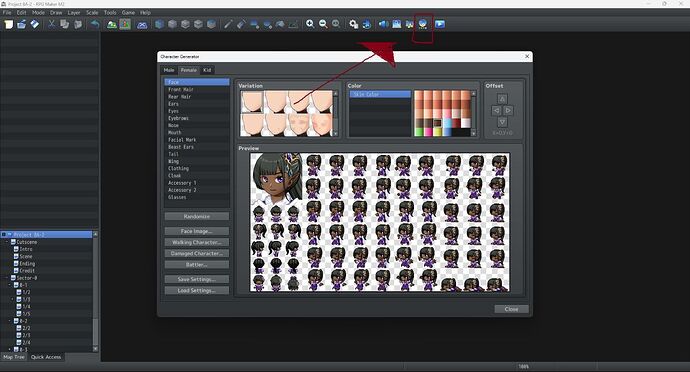The width and height of the screenshot is (690, 372).
Task: Select the Pencil drawing tool
Action: click(x=228, y=24)
